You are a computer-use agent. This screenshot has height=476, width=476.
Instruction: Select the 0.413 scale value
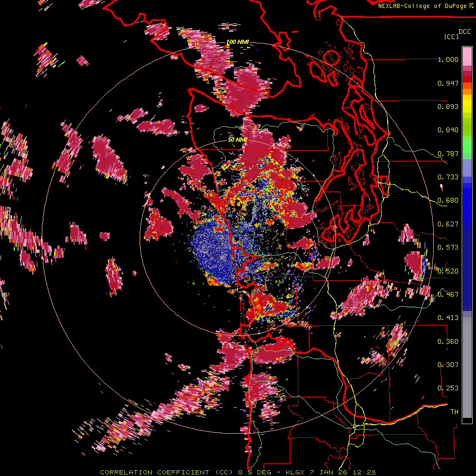[448, 318]
